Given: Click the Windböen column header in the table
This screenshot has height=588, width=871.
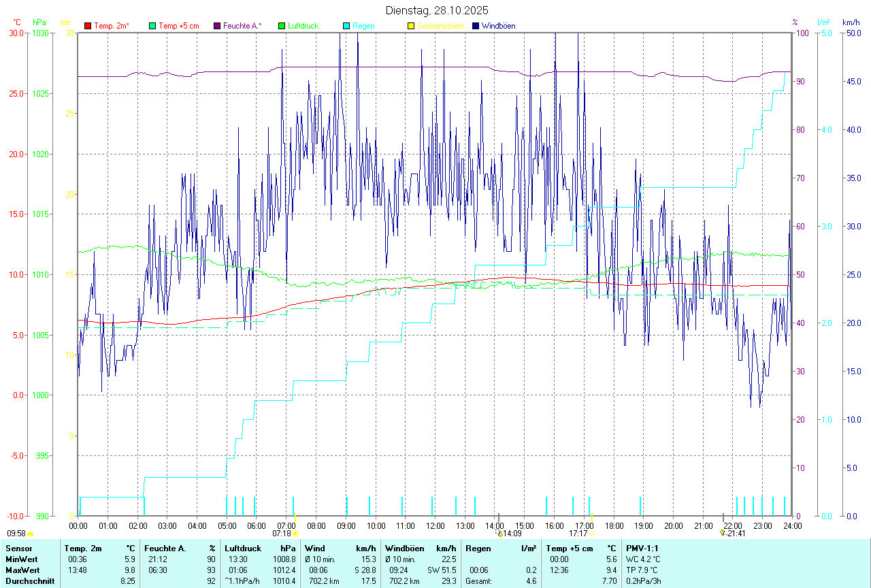Looking at the screenshot, I should (404, 548).
